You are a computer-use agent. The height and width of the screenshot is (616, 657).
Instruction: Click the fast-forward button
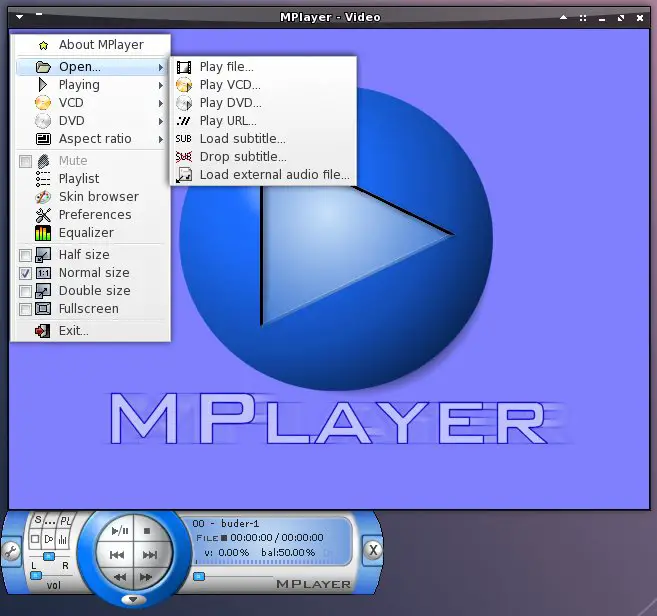tap(146, 577)
